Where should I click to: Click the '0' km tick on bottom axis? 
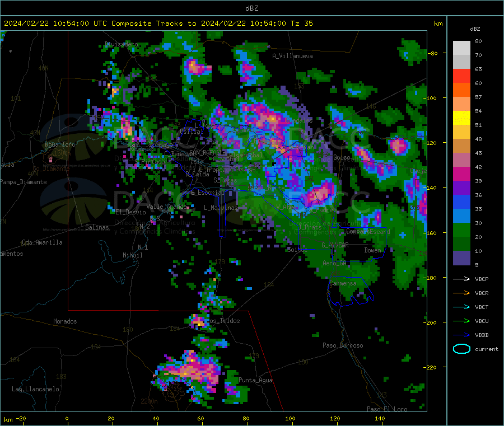click(x=67, y=418)
